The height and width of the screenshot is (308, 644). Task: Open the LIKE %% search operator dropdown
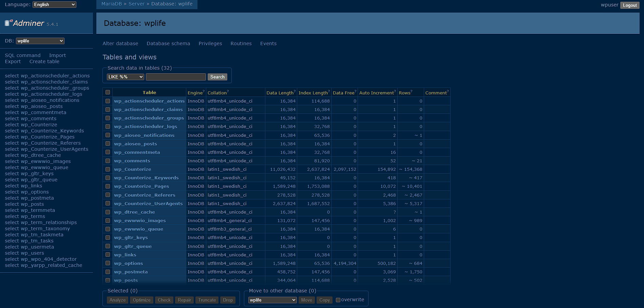click(x=125, y=77)
